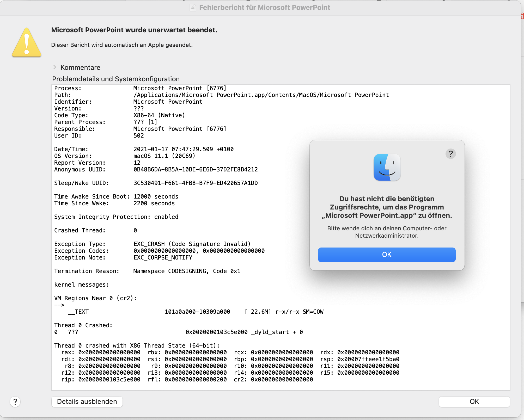Expand the Kommentare disclosure chevron

point(54,67)
